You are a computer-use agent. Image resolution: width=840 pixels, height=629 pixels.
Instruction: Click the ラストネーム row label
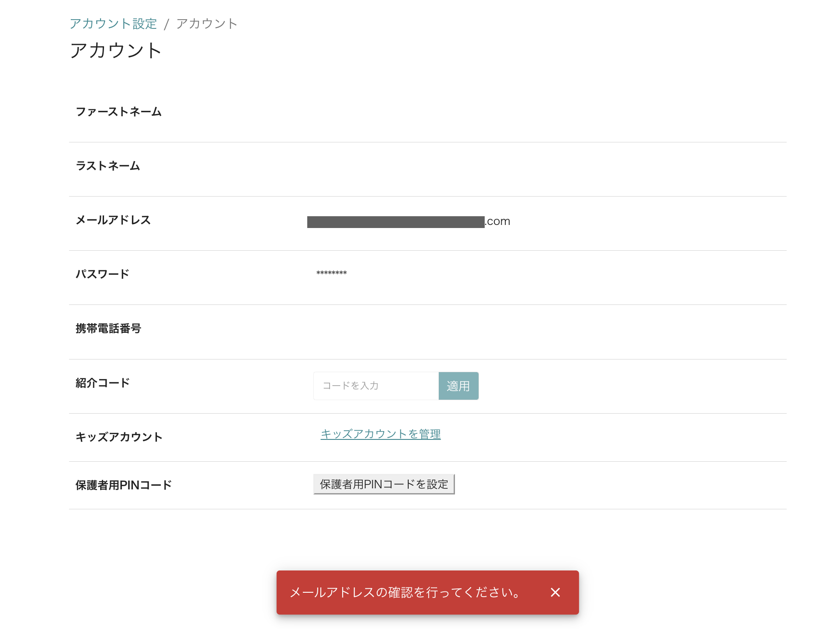pyautogui.click(x=108, y=166)
